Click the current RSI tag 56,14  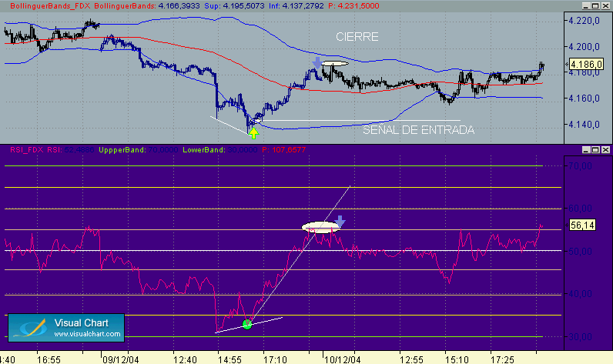582,225
